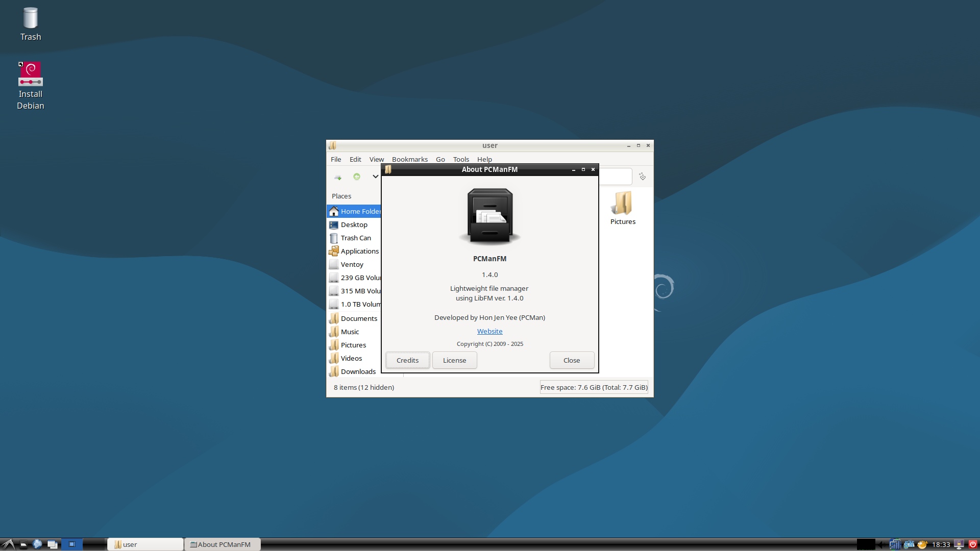Screen dimensions: 980x551
Task: Expand the navigation history dropdown arrow
Action: [x=375, y=177]
